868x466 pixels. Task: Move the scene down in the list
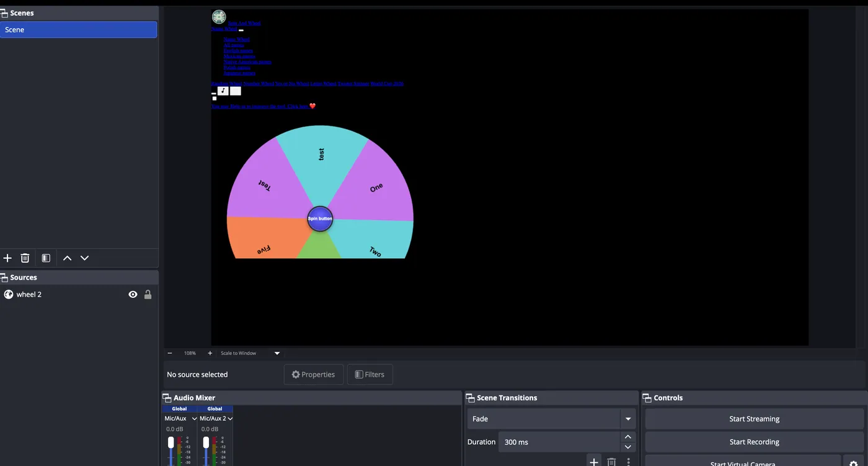coord(85,258)
